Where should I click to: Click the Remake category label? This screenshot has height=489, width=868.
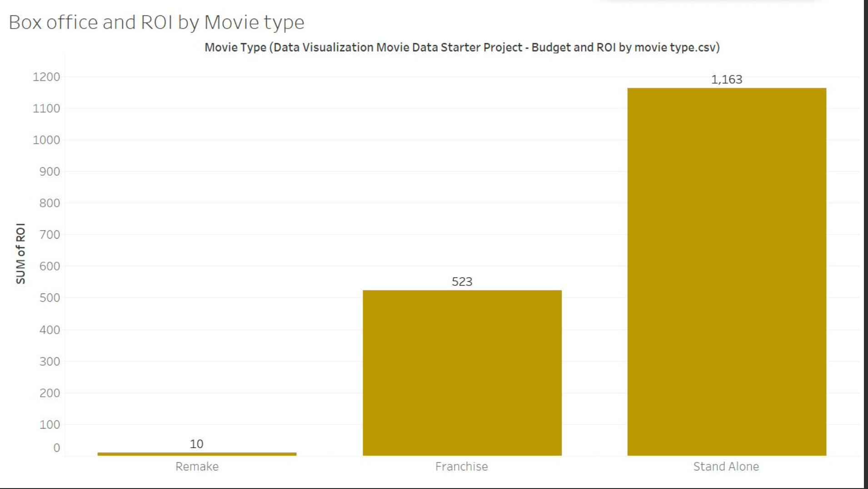point(197,467)
